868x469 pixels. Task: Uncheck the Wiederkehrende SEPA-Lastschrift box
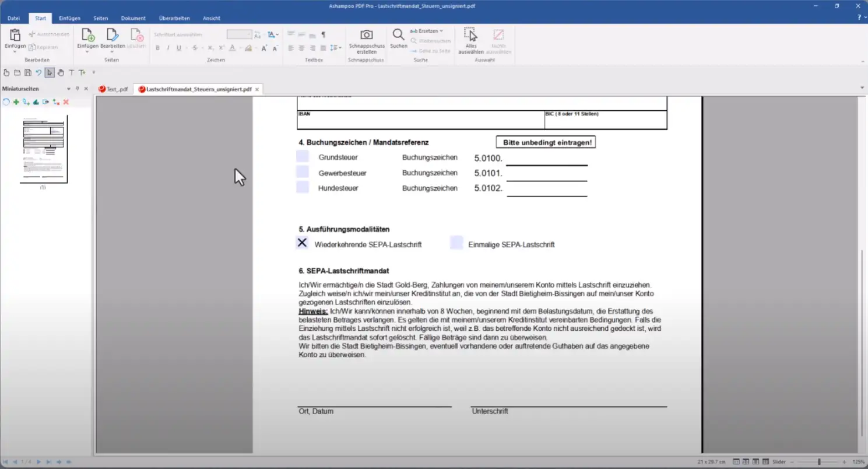302,243
